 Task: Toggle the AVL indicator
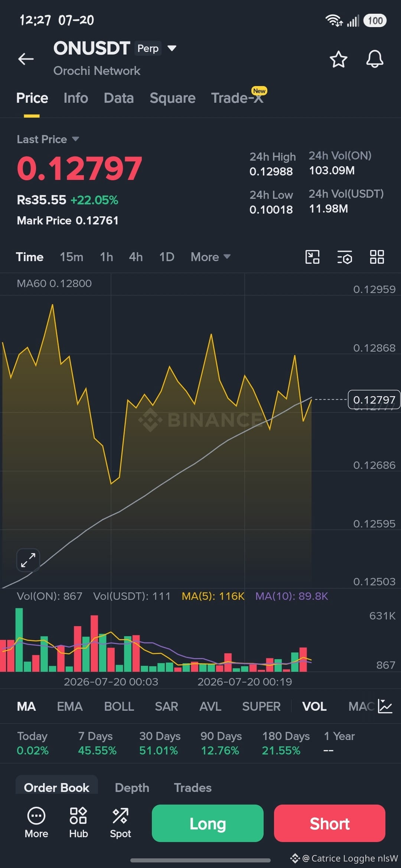[x=210, y=706]
